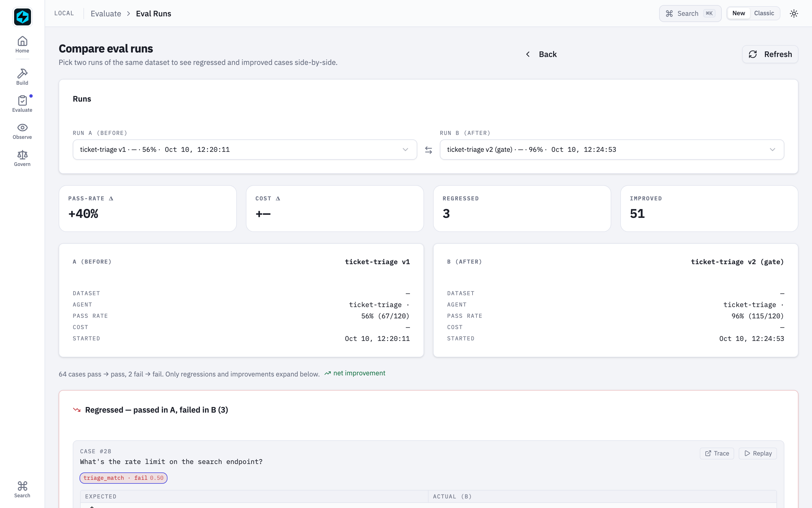Click the net improvement label
Viewport: 812px width, 508px height.
pyautogui.click(x=355, y=373)
